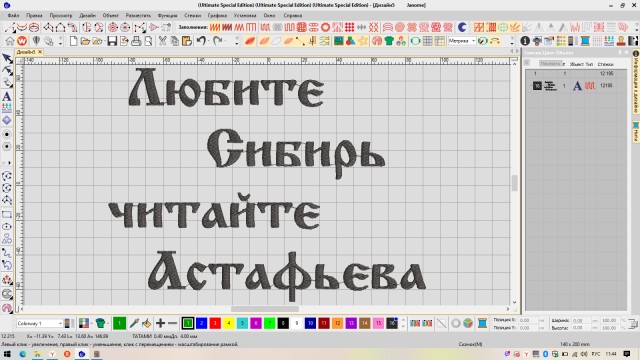Open the Метрика units dropdown
This screenshot has height=360, width=640.
[462, 41]
